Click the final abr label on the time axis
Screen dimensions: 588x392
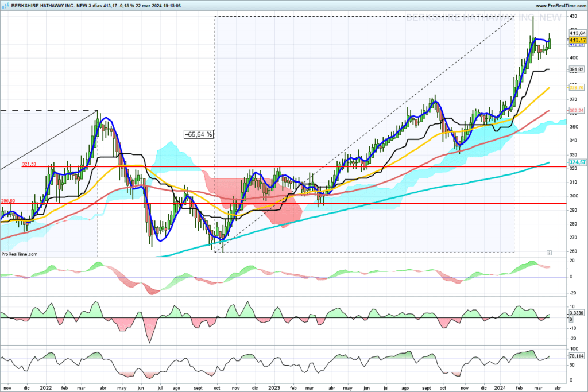[558, 388]
